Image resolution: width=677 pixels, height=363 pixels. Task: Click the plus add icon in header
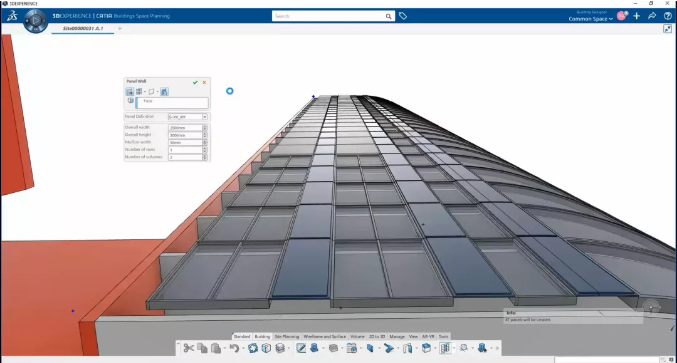click(x=636, y=16)
